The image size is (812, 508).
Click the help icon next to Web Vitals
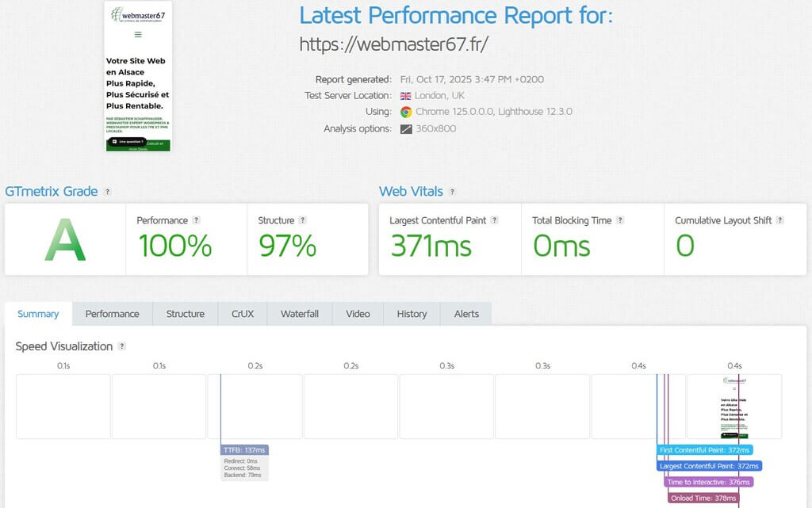[x=453, y=192]
